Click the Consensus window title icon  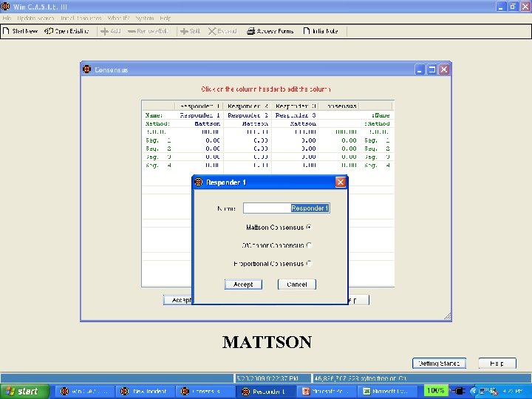pos(87,69)
